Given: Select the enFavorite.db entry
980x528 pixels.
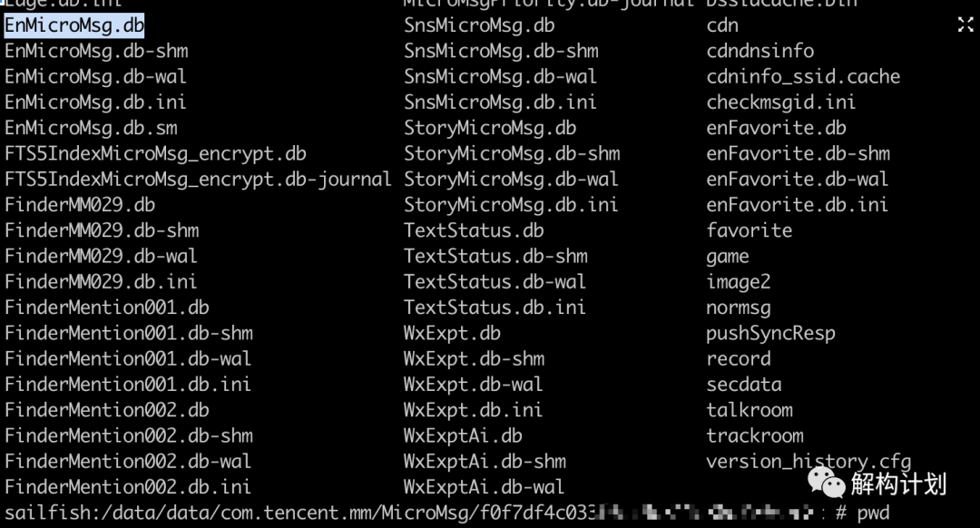Looking at the screenshot, I should click(776, 128).
